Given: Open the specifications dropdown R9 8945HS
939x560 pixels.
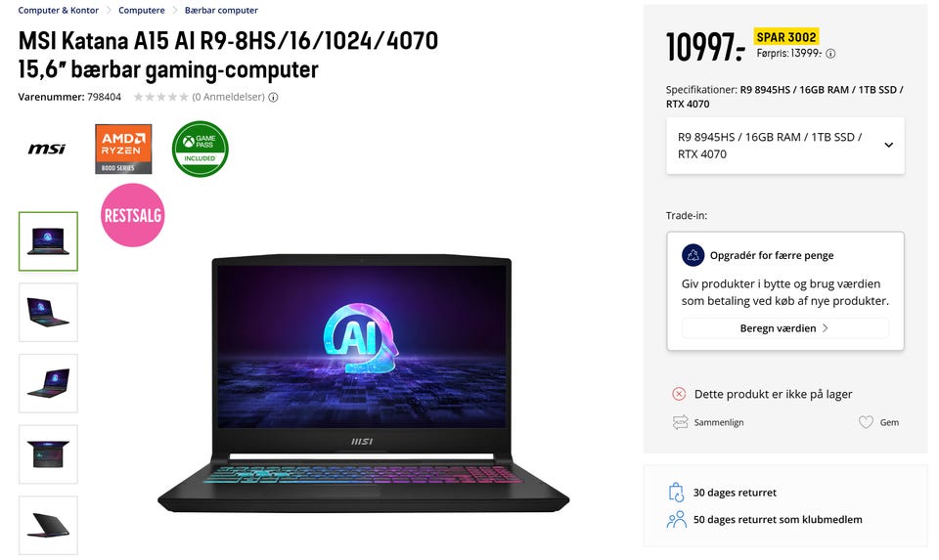Looking at the screenshot, I should tap(785, 146).
